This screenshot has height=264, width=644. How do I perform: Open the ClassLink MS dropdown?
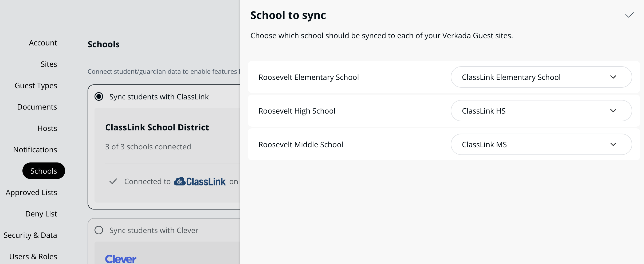[x=541, y=145]
